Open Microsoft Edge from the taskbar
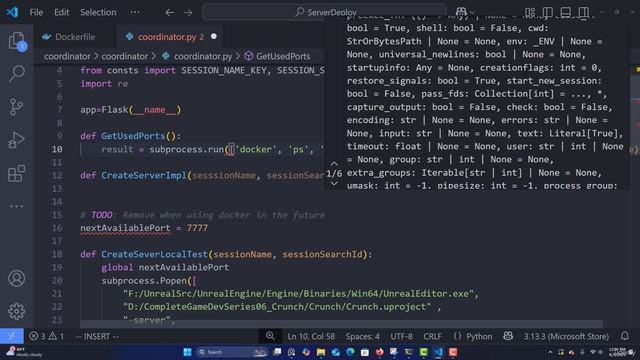Image resolution: width=640 pixels, height=360 pixels. [x=350, y=352]
